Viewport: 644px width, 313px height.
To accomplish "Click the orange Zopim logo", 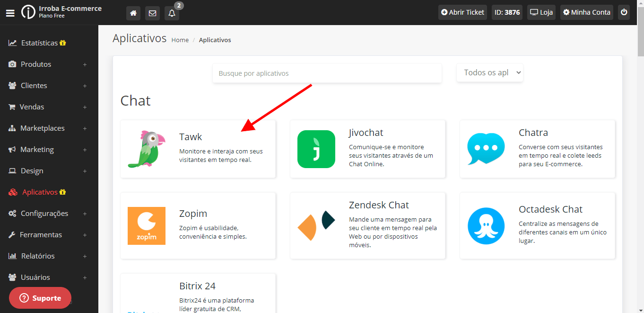I will [x=147, y=226].
